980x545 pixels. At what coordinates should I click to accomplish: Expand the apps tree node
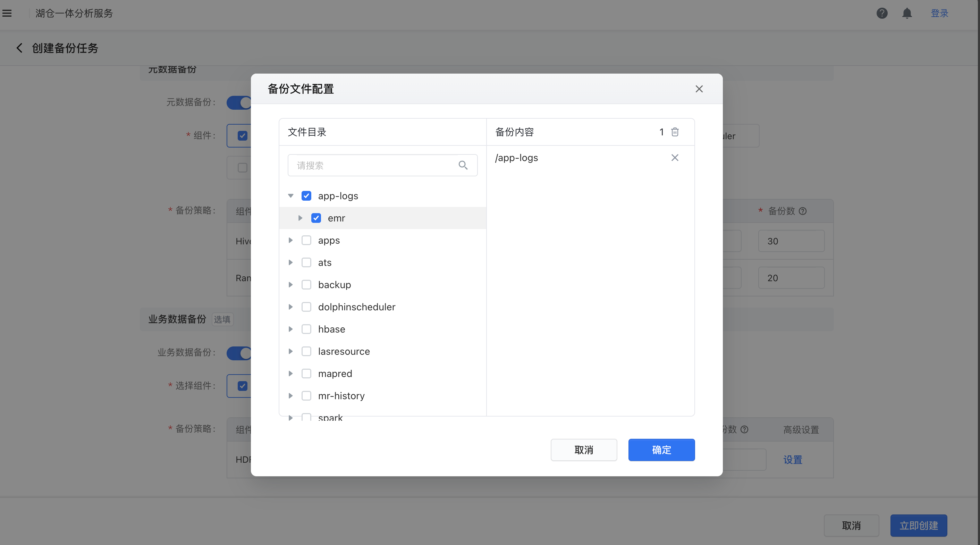coord(291,241)
